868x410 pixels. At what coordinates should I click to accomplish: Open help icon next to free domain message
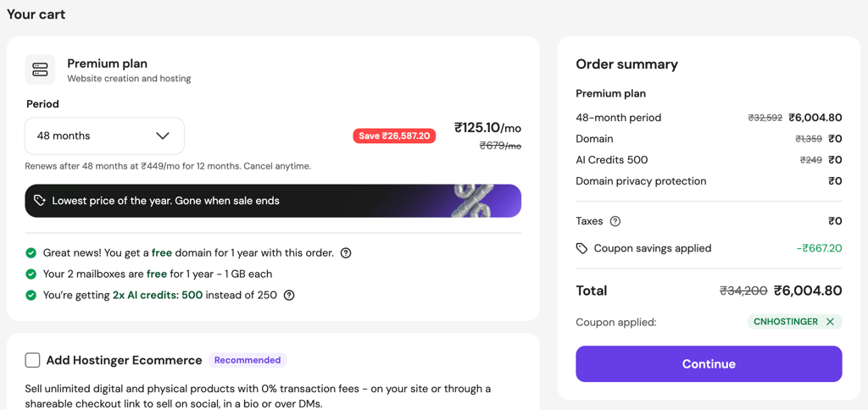tap(346, 253)
